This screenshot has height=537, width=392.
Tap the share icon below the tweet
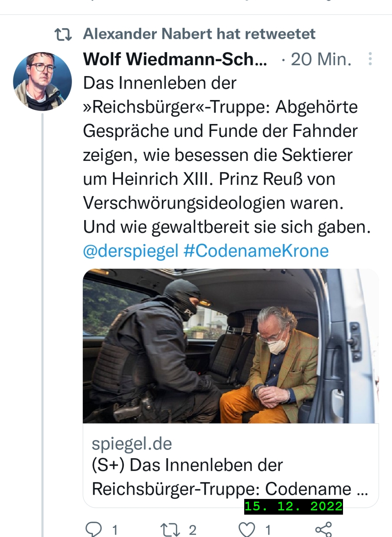(x=324, y=530)
